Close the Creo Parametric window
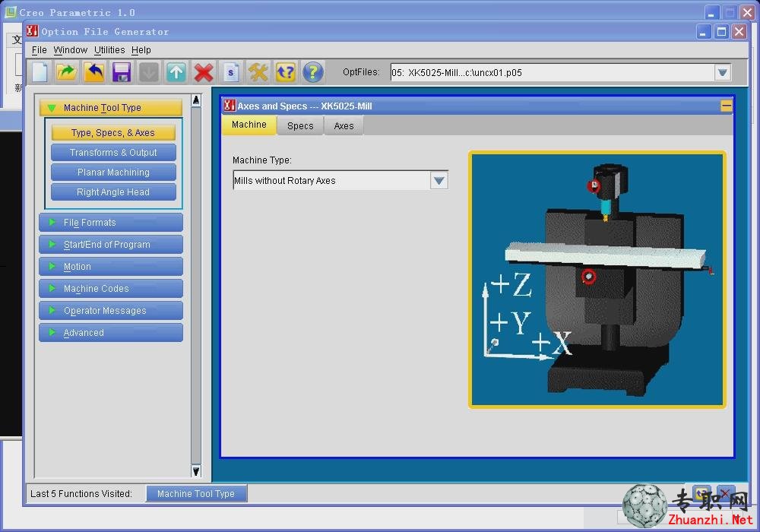Screen dimensions: 760x532 pyautogui.click(x=747, y=13)
